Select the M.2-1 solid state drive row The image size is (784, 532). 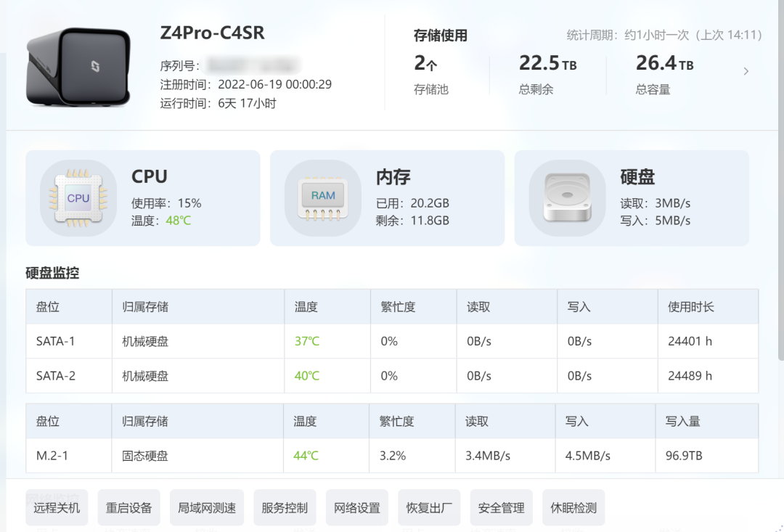pyautogui.click(x=52, y=457)
